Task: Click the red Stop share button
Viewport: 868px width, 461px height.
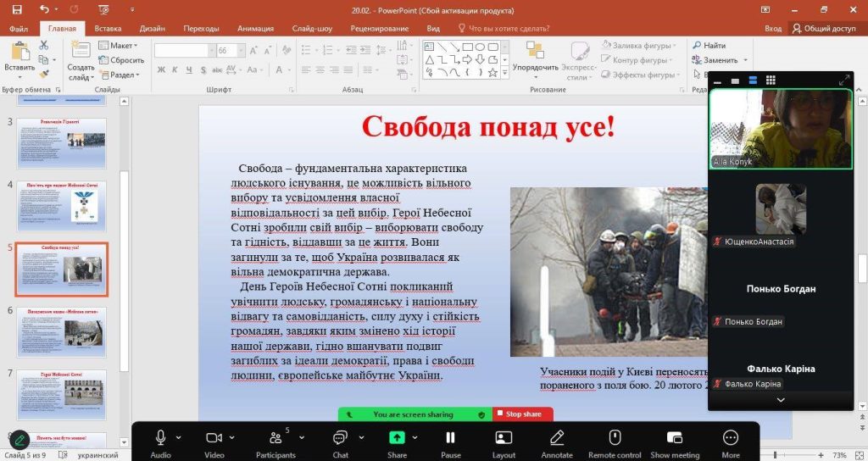Action: point(522,414)
